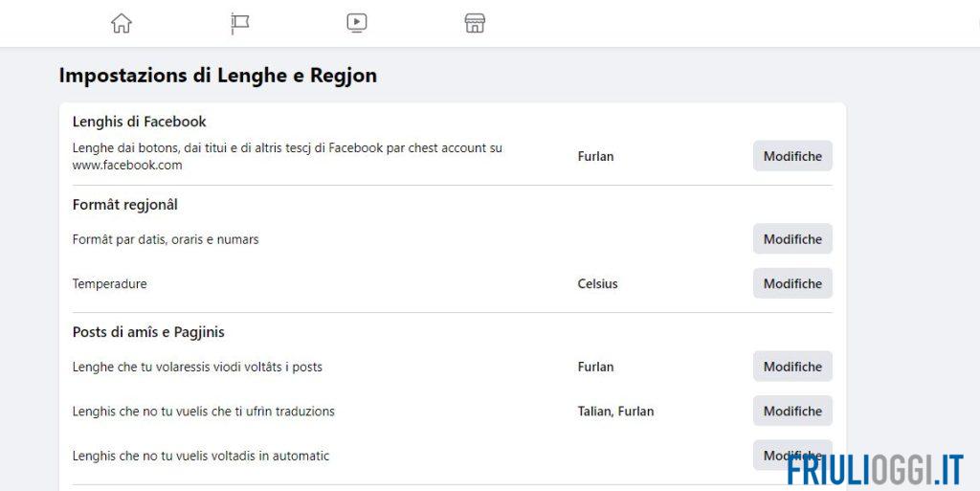Modify the language for translated posts

click(x=792, y=367)
